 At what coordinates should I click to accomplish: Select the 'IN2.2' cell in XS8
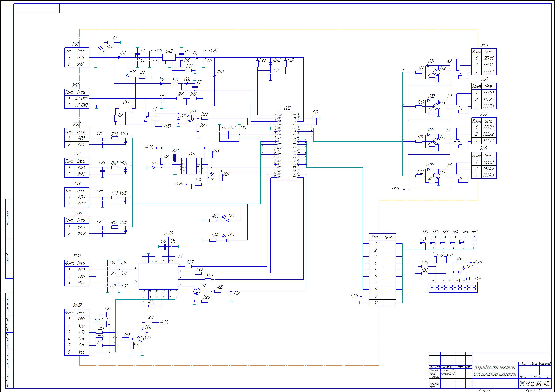coord(82,174)
